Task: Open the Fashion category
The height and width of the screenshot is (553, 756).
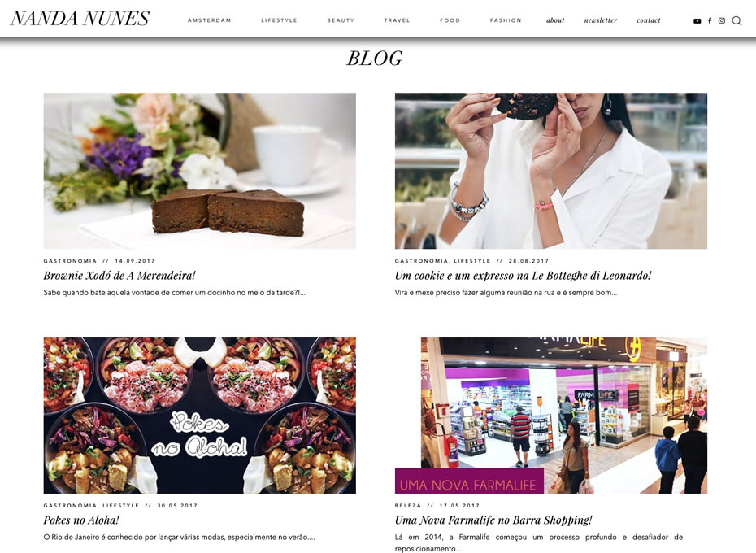Action: pyautogui.click(x=506, y=20)
